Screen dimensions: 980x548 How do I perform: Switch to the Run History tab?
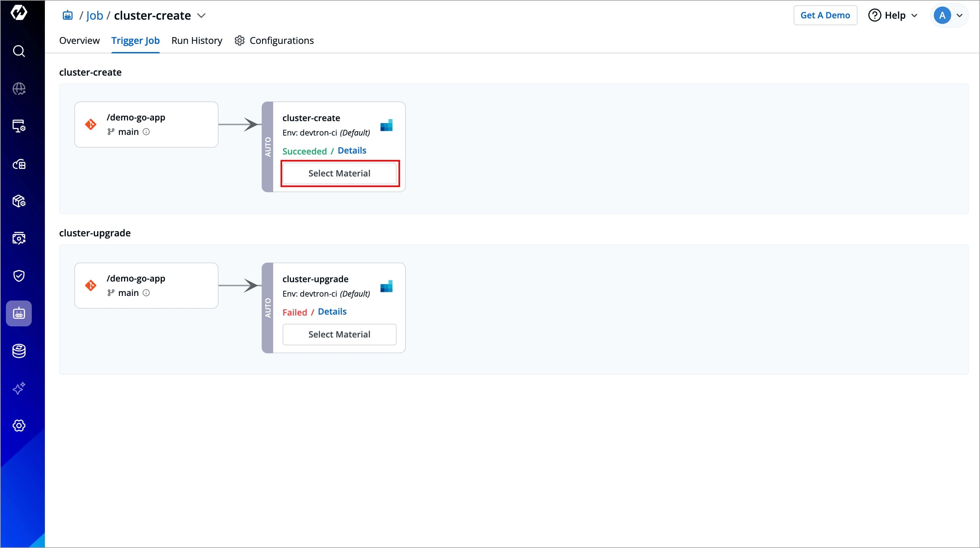point(197,41)
